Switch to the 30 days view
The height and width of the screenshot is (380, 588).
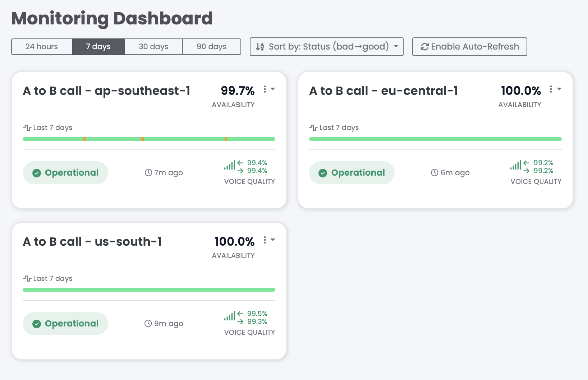pyautogui.click(x=153, y=47)
